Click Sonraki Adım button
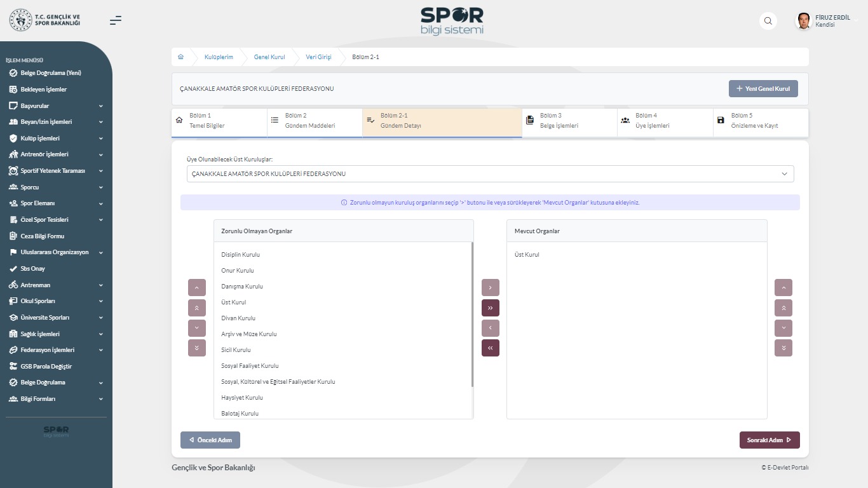Screen dimensions: 868x488 (x=770, y=440)
